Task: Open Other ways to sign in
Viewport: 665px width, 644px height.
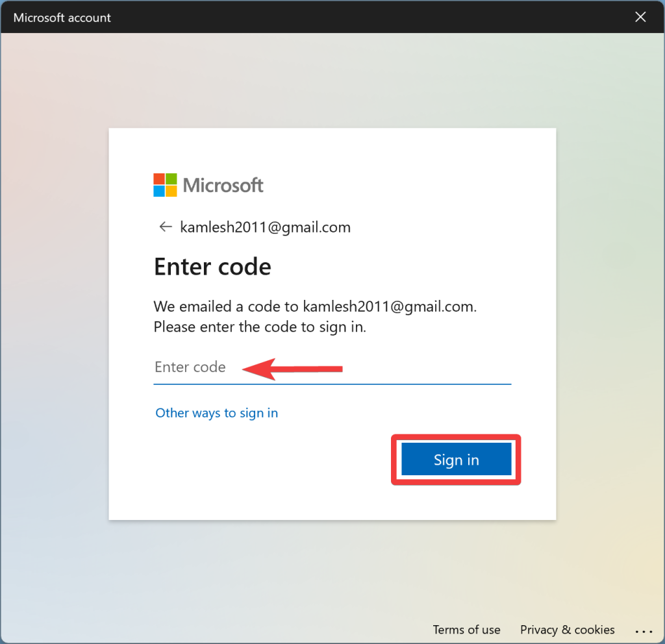Action: point(216,413)
